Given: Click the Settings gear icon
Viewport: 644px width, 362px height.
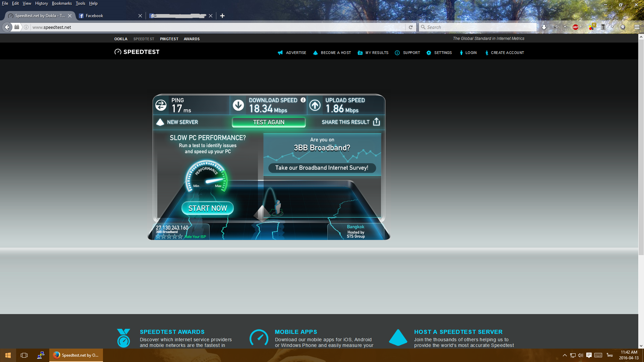Looking at the screenshot, I should point(429,53).
